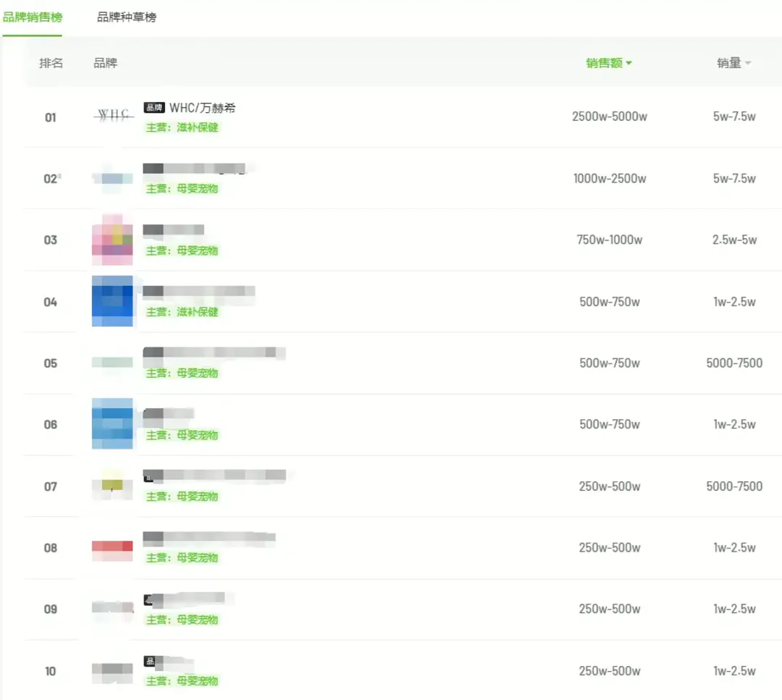Switch to the 品牌销售榜 tab
Image resolution: width=782 pixels, height=700 pixels.
click(x=33, y=17)
